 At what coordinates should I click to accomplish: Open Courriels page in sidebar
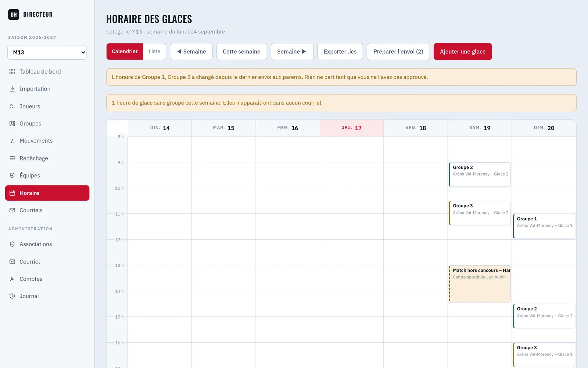(47, 210)
